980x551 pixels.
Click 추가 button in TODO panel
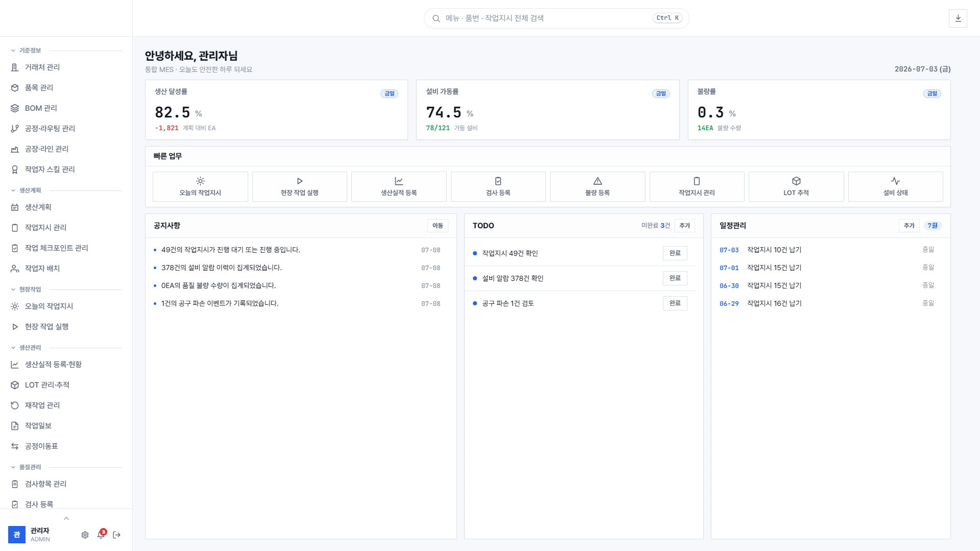pos(684,226)
